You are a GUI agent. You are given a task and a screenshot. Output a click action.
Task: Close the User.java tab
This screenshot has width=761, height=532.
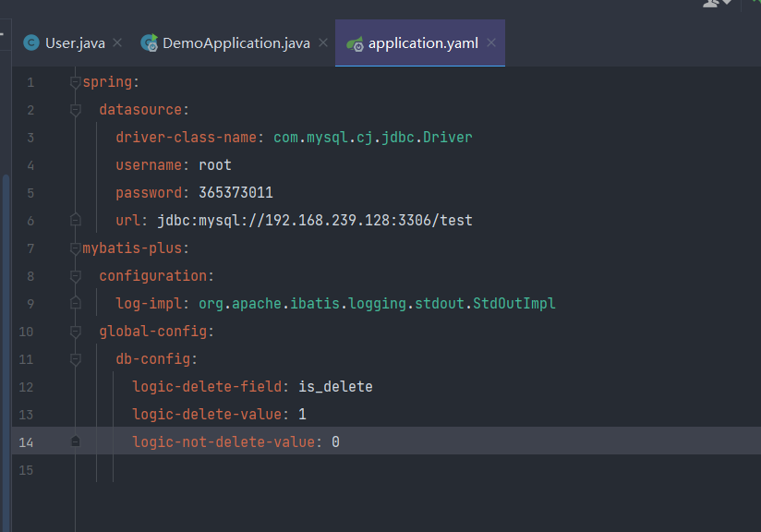tap(117, 42)
